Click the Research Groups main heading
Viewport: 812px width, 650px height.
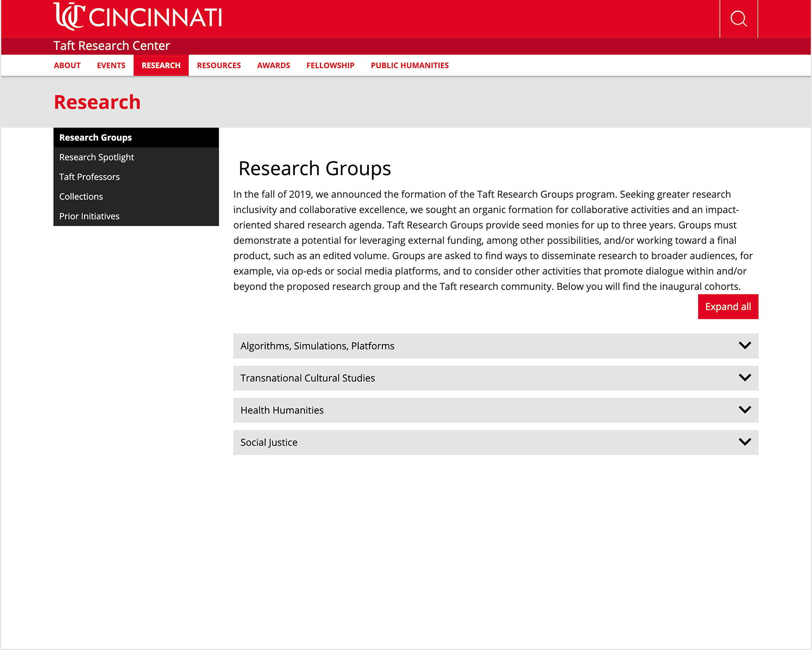[x=315, y=169]
